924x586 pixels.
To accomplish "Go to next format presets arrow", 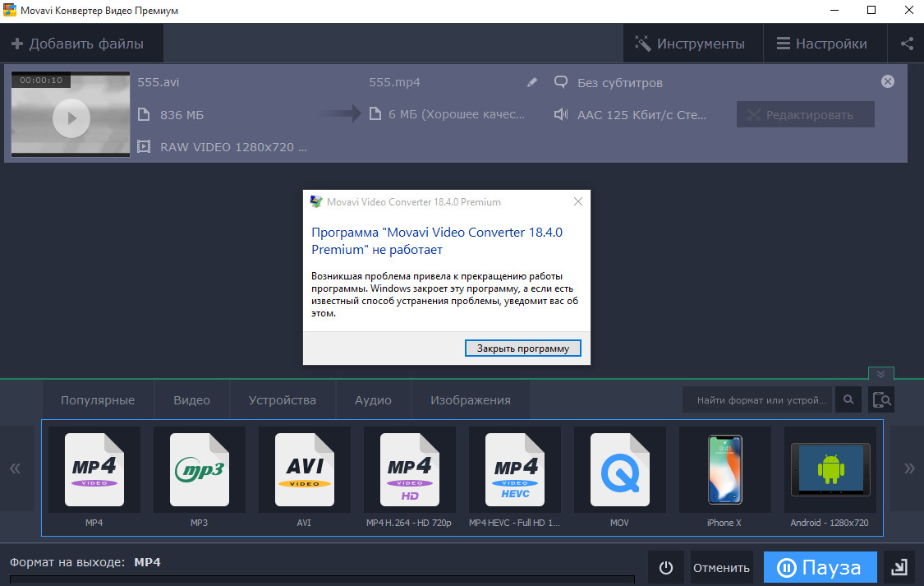I will (x=908, y=468).
